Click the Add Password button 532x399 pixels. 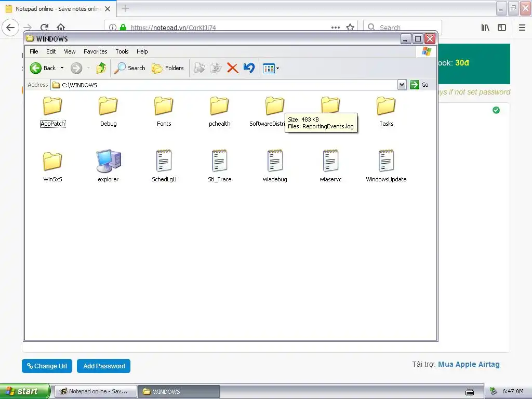[104, 366]
